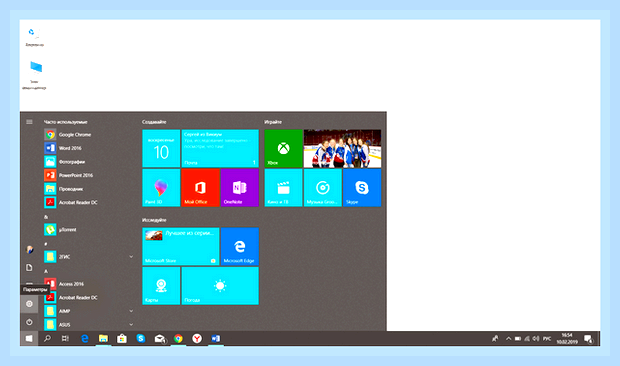Open taskbar search magnifier

(47, 339)
